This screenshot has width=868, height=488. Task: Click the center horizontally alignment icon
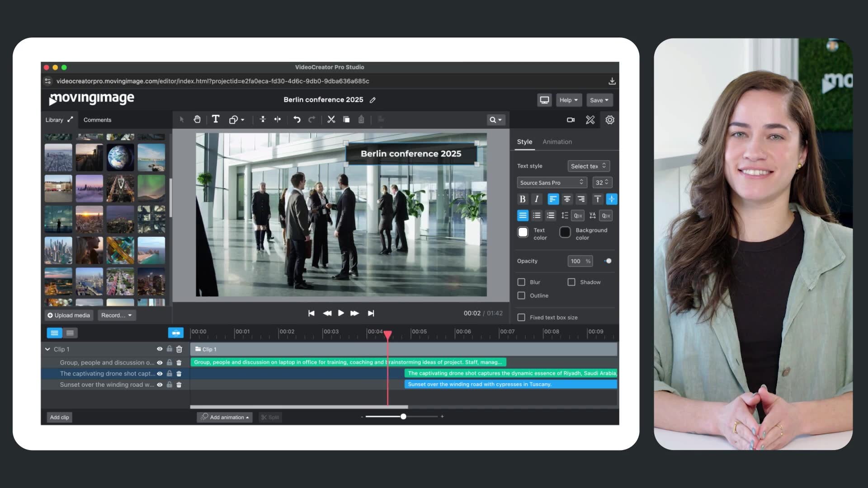(x=278, y=119)
